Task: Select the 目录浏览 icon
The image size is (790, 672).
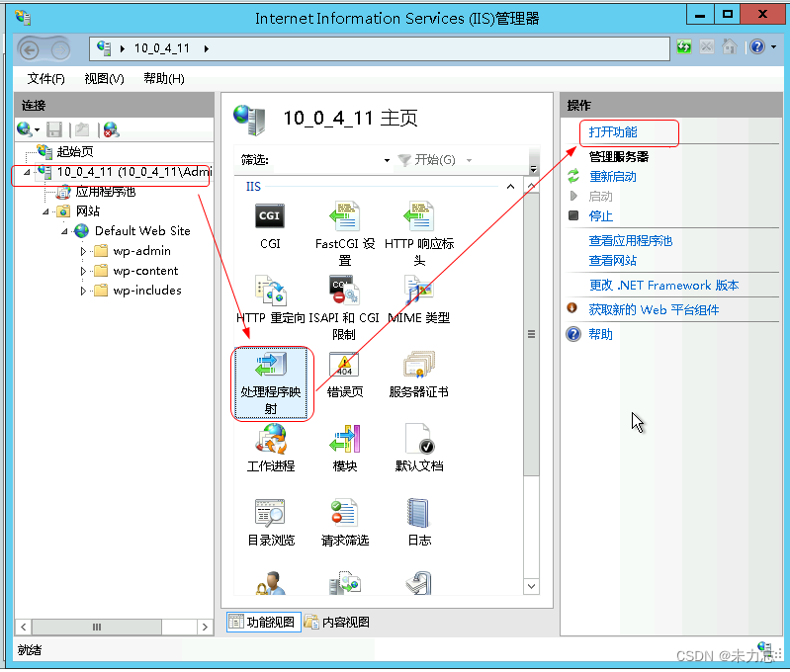Action: click(271, 513)
